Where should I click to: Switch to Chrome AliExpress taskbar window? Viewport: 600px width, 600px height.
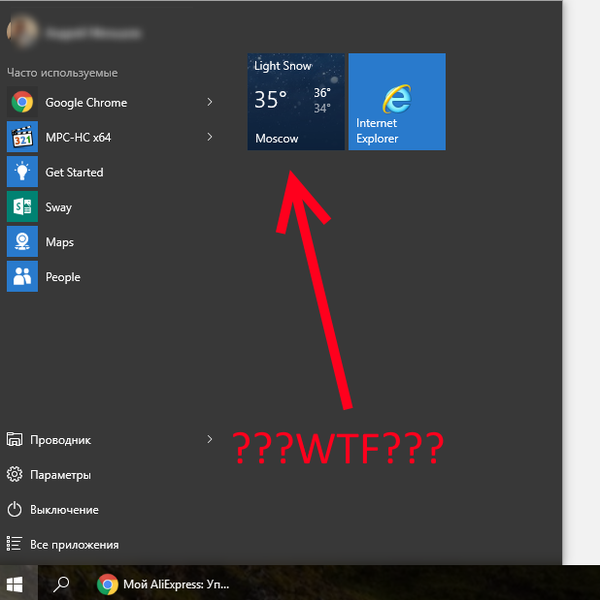163,584
